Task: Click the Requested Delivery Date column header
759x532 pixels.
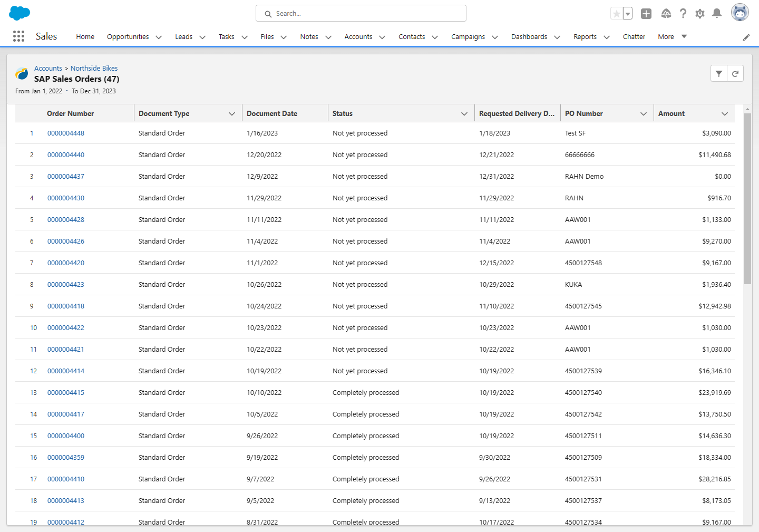Action: [517, 113]
